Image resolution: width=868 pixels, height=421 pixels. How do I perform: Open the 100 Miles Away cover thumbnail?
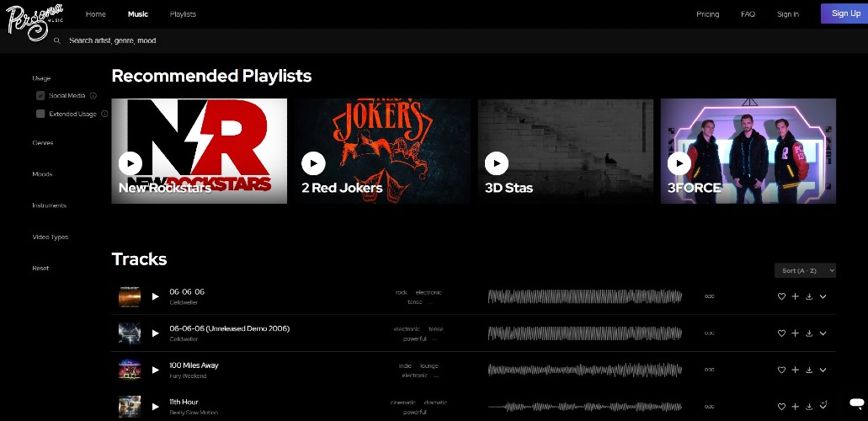coord(130,370)
